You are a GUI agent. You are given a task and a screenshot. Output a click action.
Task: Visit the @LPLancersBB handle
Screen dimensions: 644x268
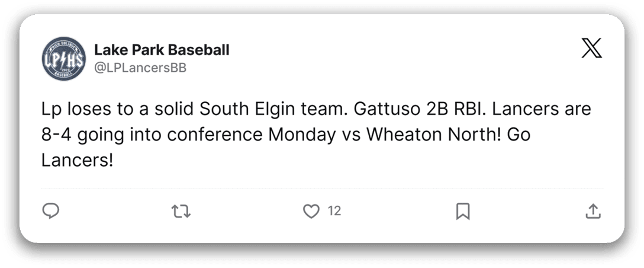click(140, 68)
